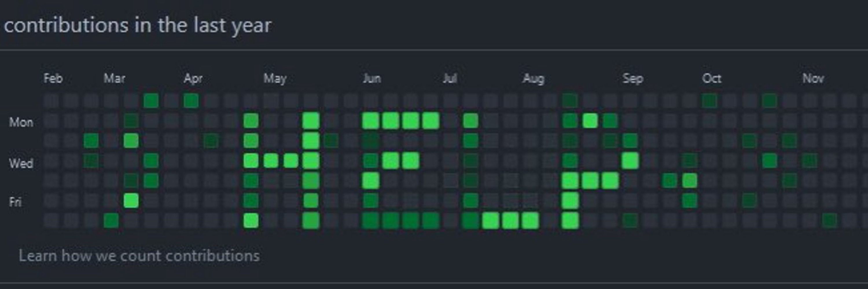The height and width of the screenshot is (289, 868).
Task: Select the green Saturday cell under Mar label
Action: (111, 221)
